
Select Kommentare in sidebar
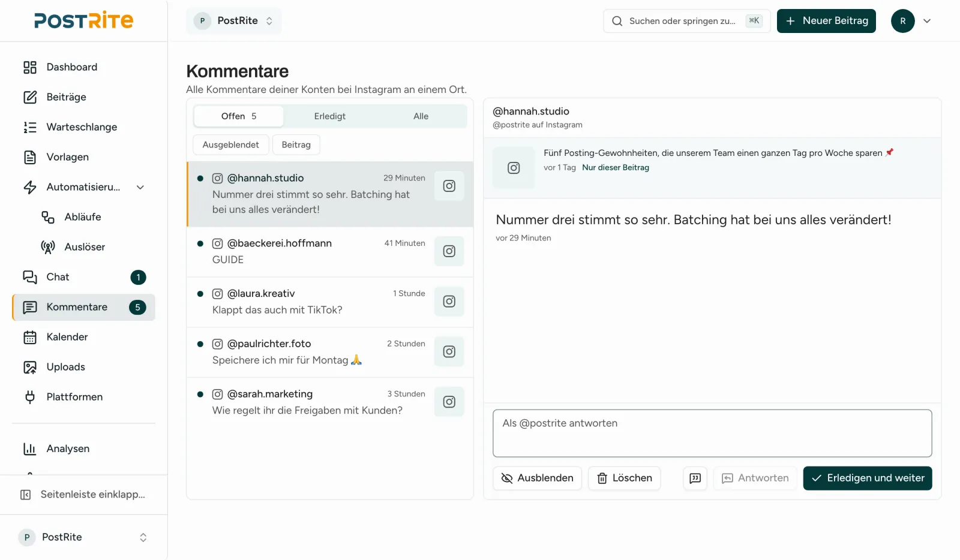pos(83,307)
